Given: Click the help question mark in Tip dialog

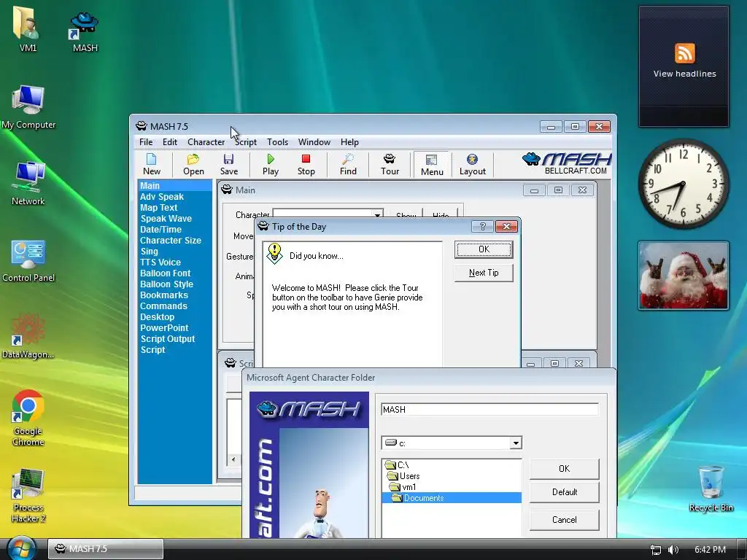Looking at the screenshot, I should (482, 227).
